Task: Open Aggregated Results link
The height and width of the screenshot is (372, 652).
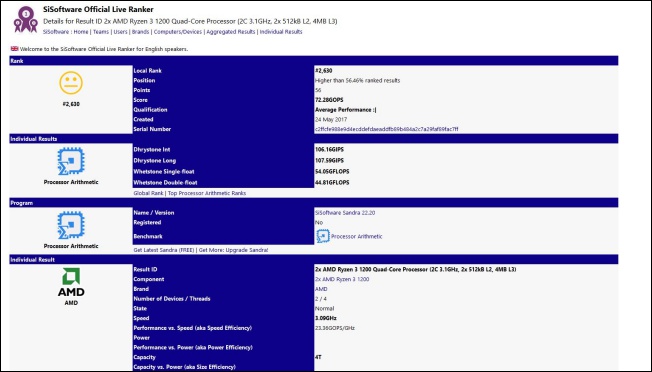Action: pyautogui.click(x=231, y=32)
